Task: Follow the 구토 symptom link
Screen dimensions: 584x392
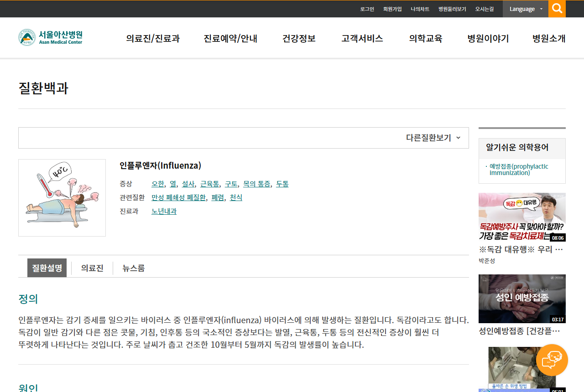Action: [x=231, y=184]
